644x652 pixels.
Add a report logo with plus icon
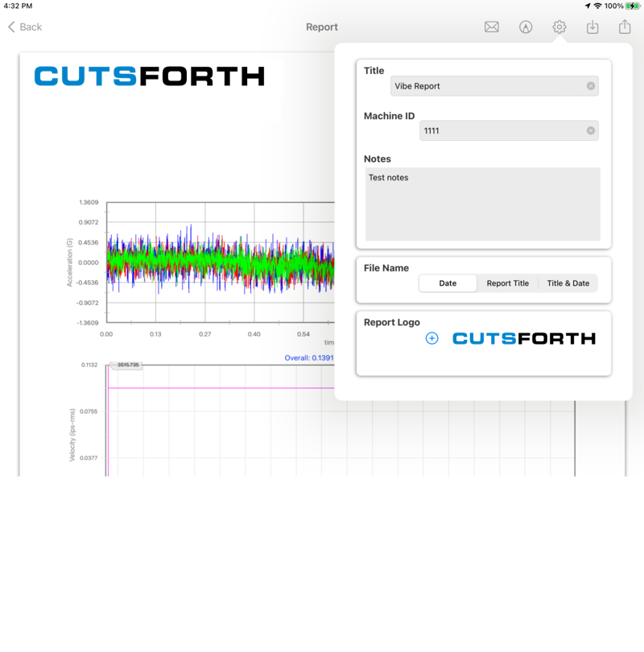pyautogui.click(x=432, y=338)
